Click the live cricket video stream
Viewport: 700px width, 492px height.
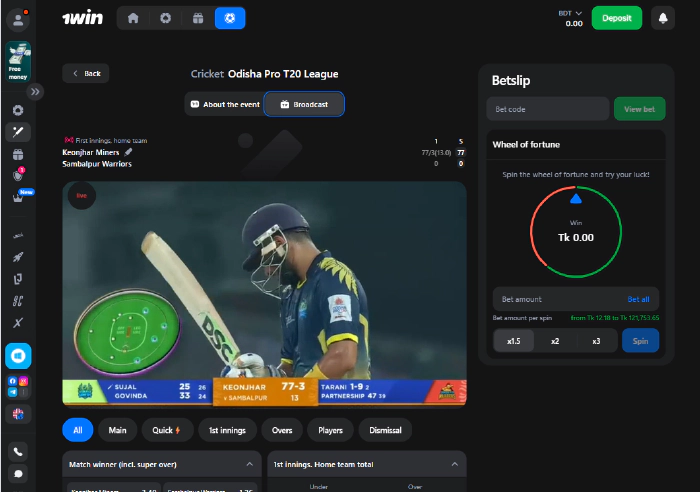click(264, 293)
